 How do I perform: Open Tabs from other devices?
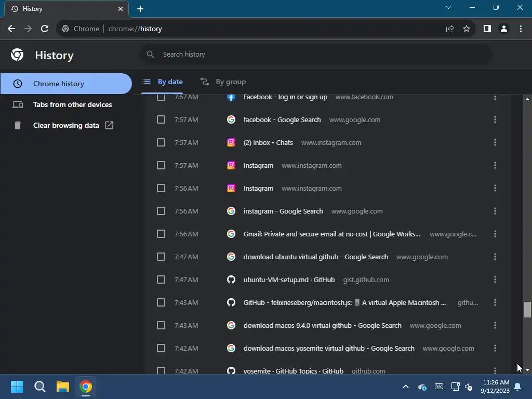(72, 104)
